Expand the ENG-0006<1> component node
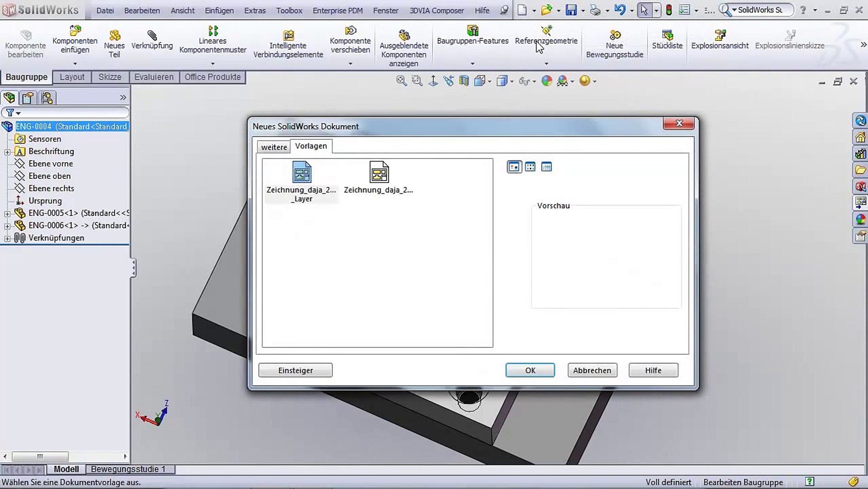 point(7,226)
